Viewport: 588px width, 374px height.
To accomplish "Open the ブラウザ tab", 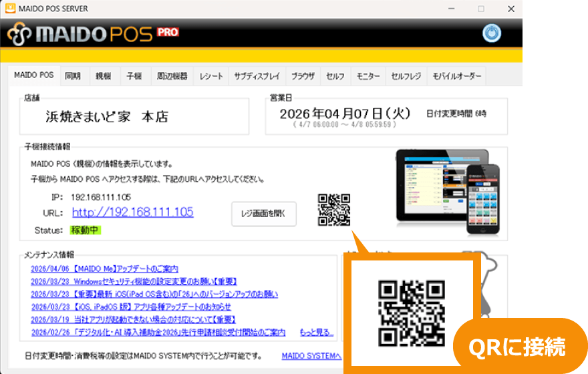I will pos(303,76).
